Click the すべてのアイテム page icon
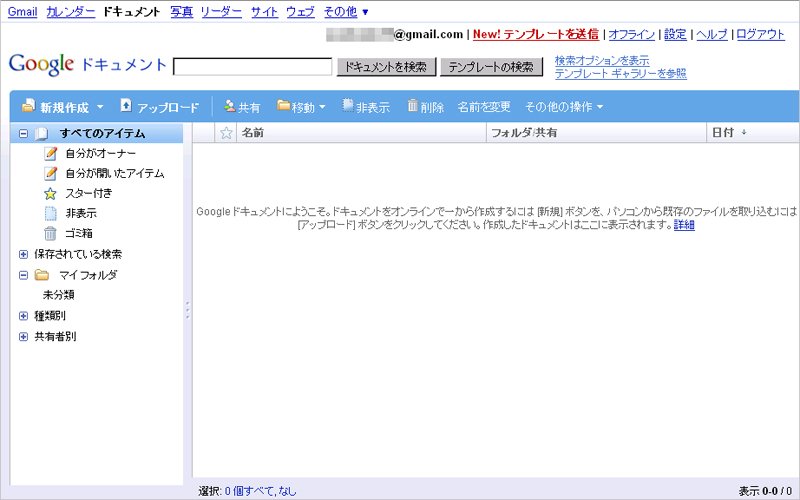The height and width of the screenshot is (500, 800). click(x=41, y=134)
